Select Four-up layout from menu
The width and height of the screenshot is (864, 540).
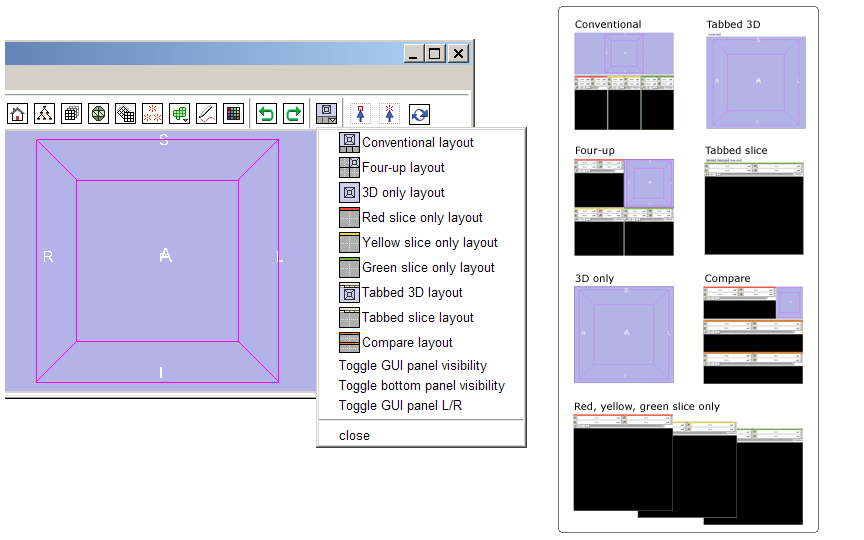tap(402, 168)
